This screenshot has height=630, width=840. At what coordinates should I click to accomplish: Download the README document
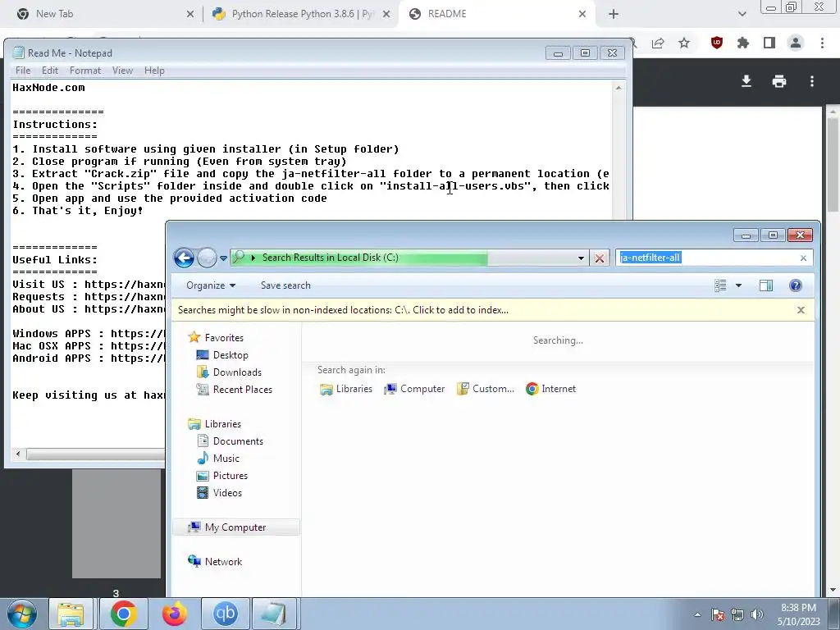coord(746,81)
